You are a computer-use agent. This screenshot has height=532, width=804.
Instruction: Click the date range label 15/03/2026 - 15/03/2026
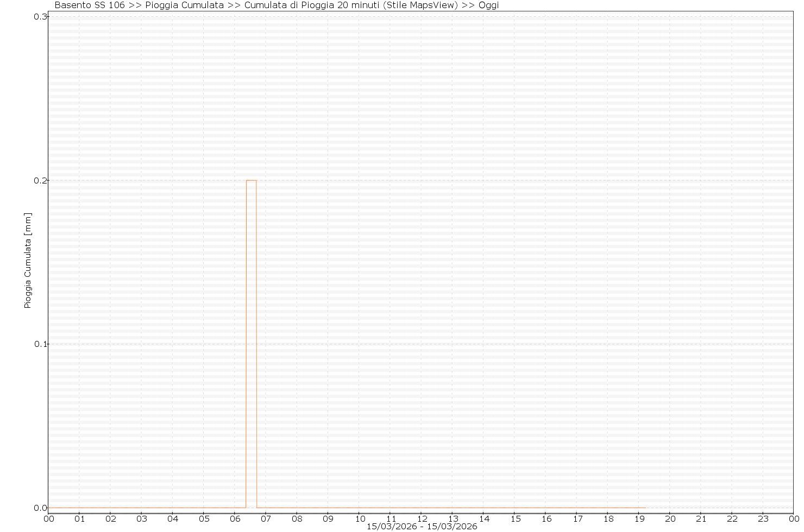[422, 527]
